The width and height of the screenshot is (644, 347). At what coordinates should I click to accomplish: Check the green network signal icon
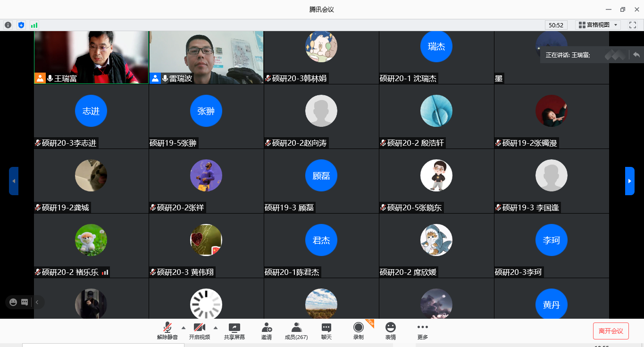pos(34,25)
